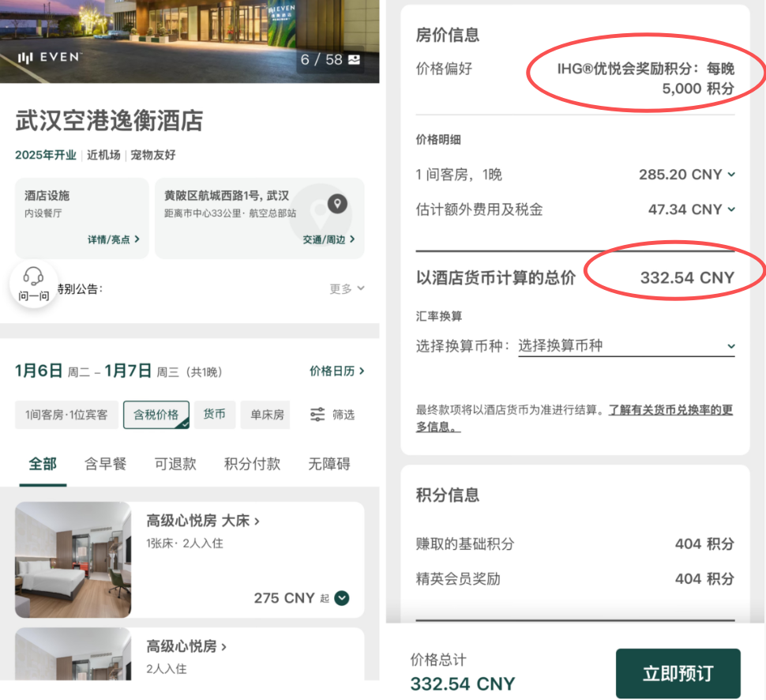Toggle the 单床房 single-bed filter
Screen dimensions: 766x700
click(x=266, y=415)
